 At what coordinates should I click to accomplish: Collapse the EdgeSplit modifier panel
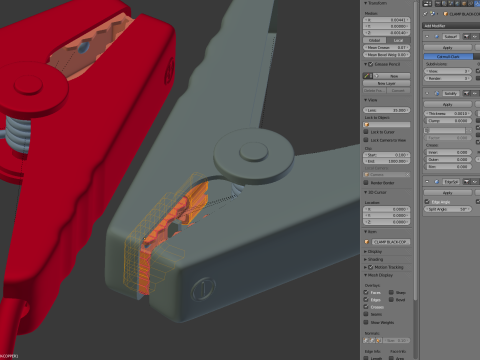click(427, 182)
